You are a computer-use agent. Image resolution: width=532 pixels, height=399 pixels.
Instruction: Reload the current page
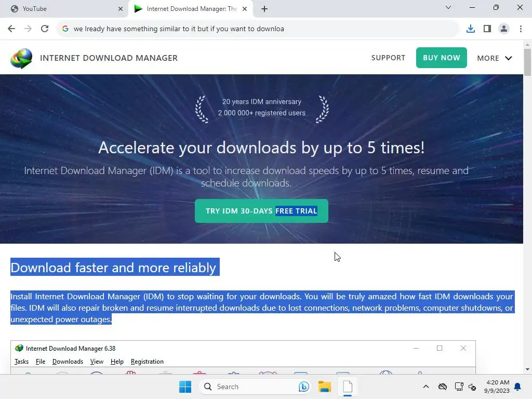pyautogui.click(x=45, y=29)
